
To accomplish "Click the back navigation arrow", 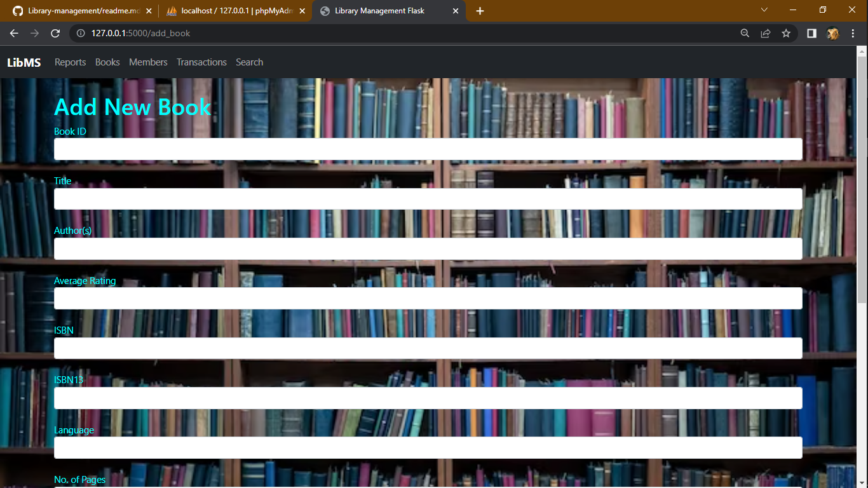I will coord(14,33).
